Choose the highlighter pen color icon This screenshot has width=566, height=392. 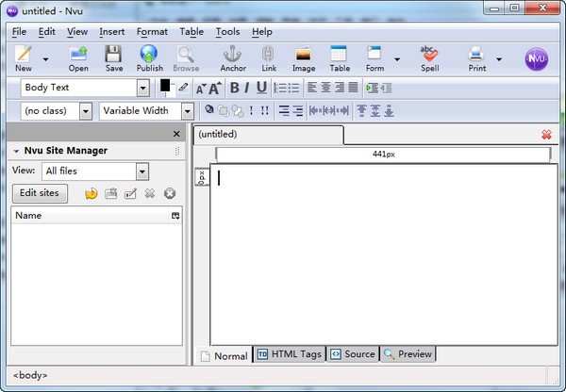pos(183,87)
